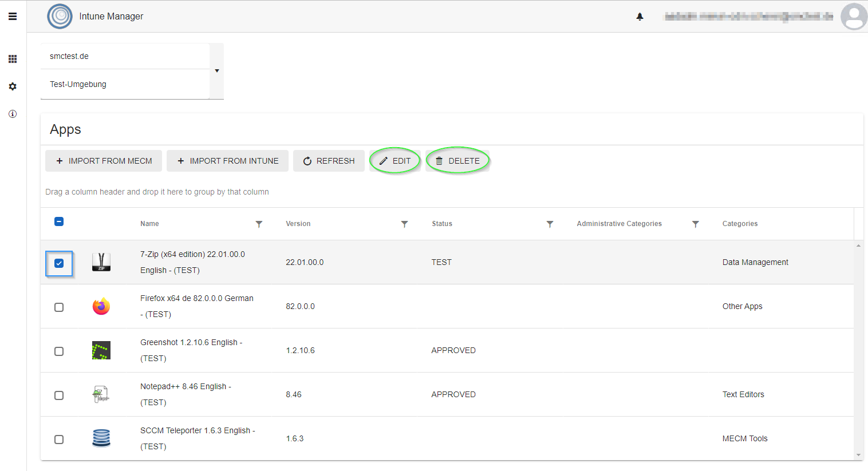Open the user profile avatar
The width and height of the screenshot is (868, 471).
[x=854, y=17]
